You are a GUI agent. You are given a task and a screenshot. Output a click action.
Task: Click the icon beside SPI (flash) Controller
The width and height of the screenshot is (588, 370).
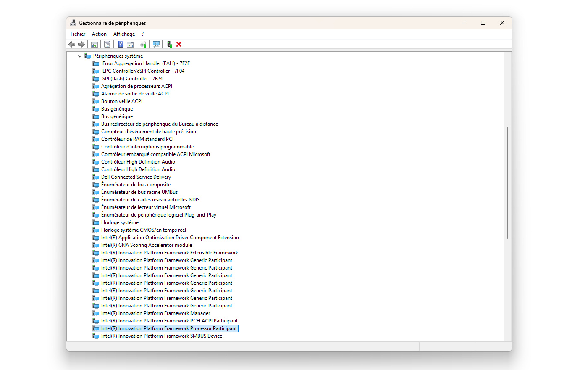coord(96,79)
